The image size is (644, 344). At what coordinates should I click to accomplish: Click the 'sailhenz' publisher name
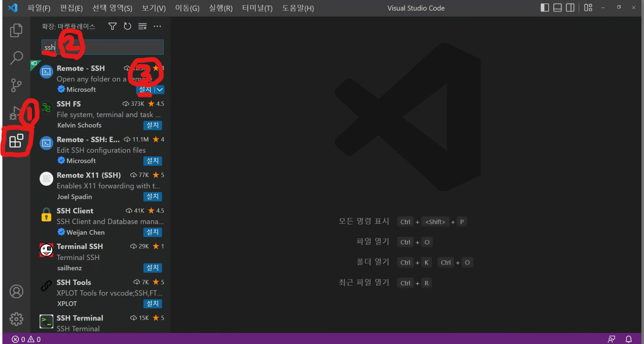click(x=69, y=268)
